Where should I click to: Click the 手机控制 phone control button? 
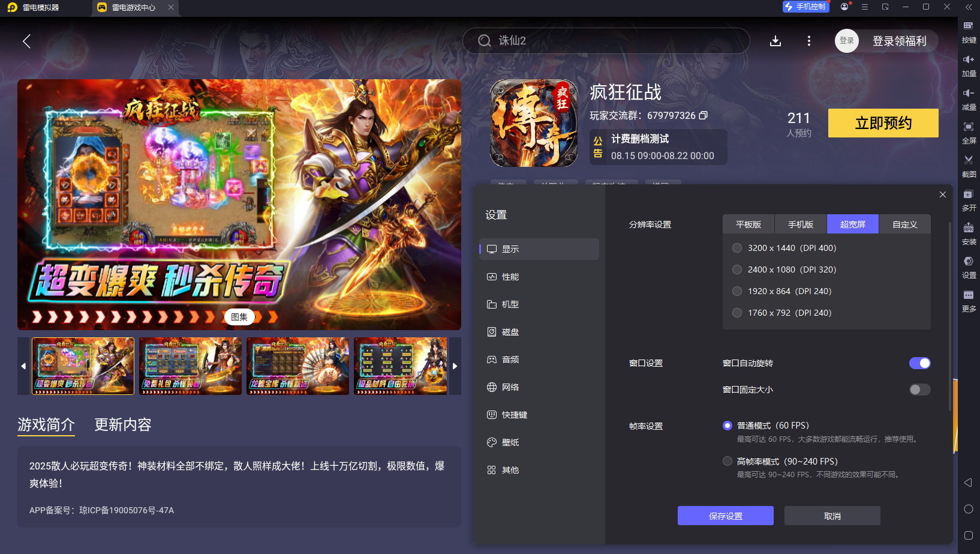pos(805,7)
